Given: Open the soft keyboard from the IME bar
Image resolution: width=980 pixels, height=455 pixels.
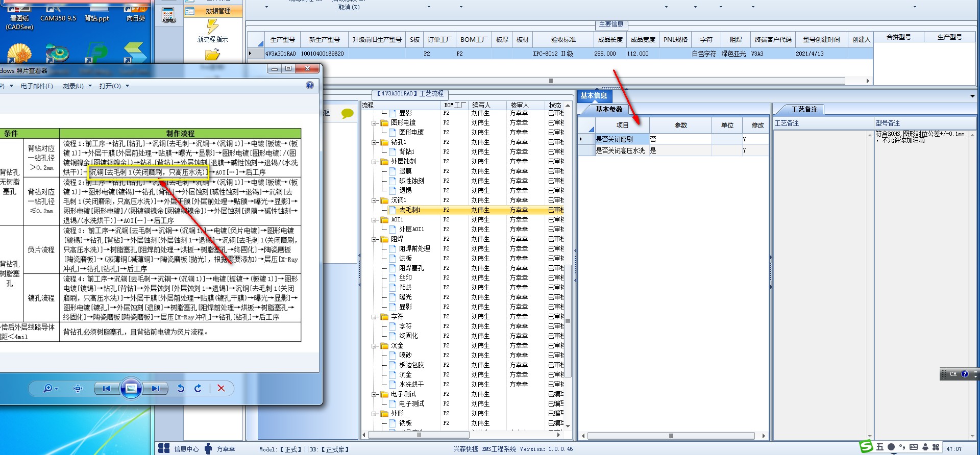Looking at the screenshot, I should 914,447.
